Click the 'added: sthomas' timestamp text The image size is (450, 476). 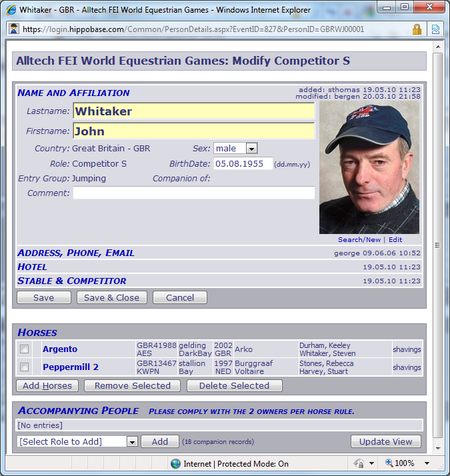[359, 90]
